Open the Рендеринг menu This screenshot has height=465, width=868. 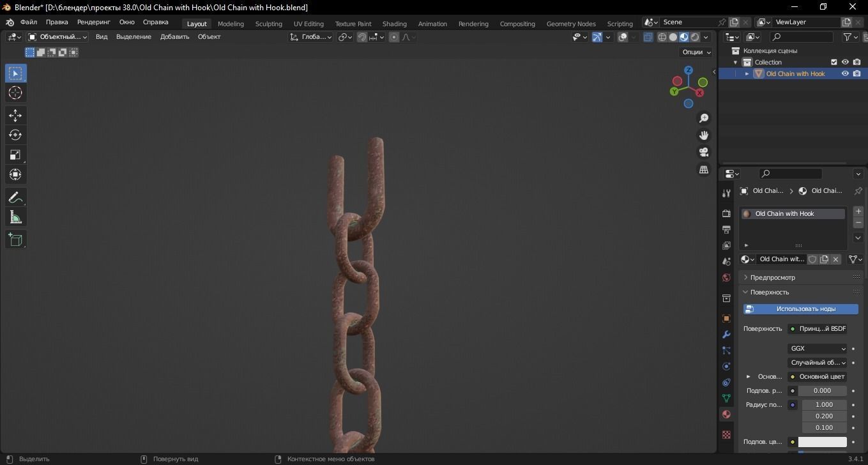[94, 22]
